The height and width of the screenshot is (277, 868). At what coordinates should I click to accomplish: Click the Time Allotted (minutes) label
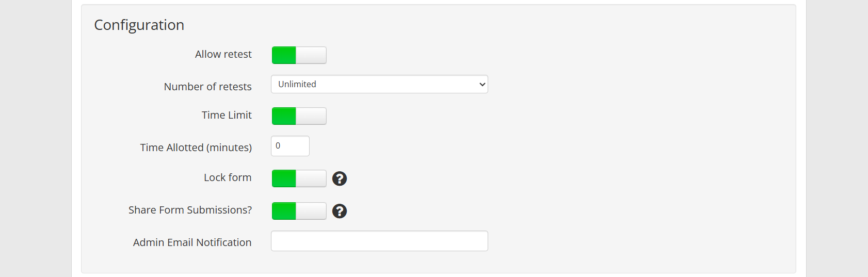pos(196,148)
